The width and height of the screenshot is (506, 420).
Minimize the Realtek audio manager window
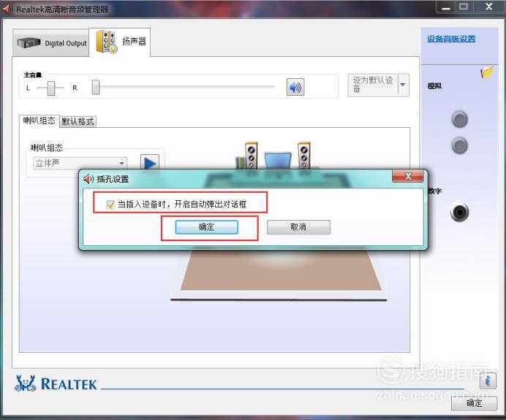click(445, 7)
